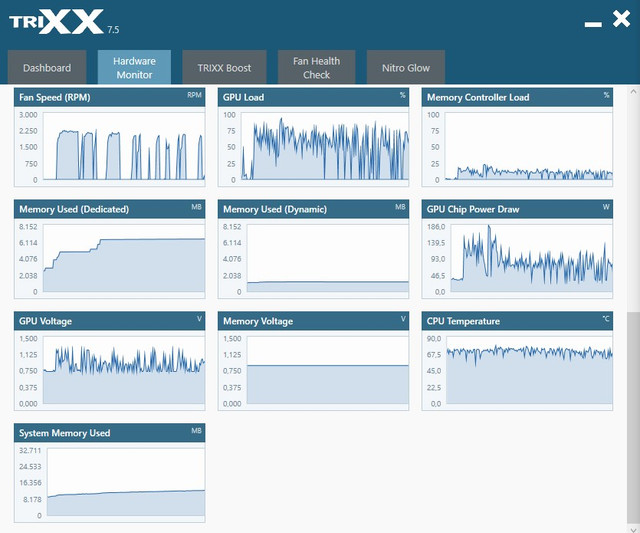Select the Hardware Monitor tab
This screenshot has width=640, height=533.
[134, 67]
